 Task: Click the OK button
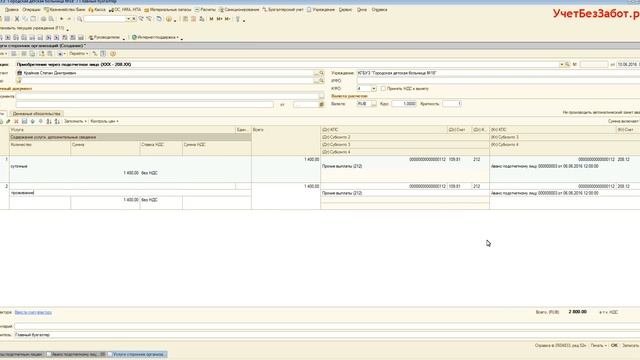(614, 345)
